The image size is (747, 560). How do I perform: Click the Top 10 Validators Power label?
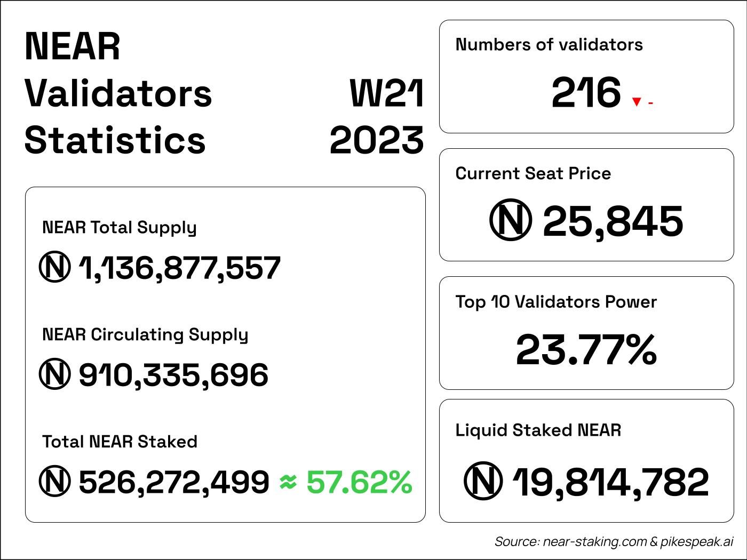click(x=556, y=302)
